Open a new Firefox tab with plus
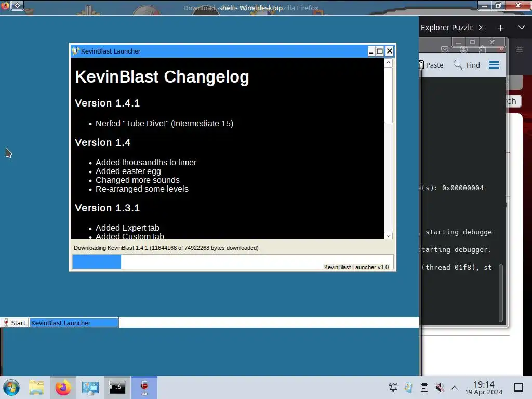 [500, 28]
